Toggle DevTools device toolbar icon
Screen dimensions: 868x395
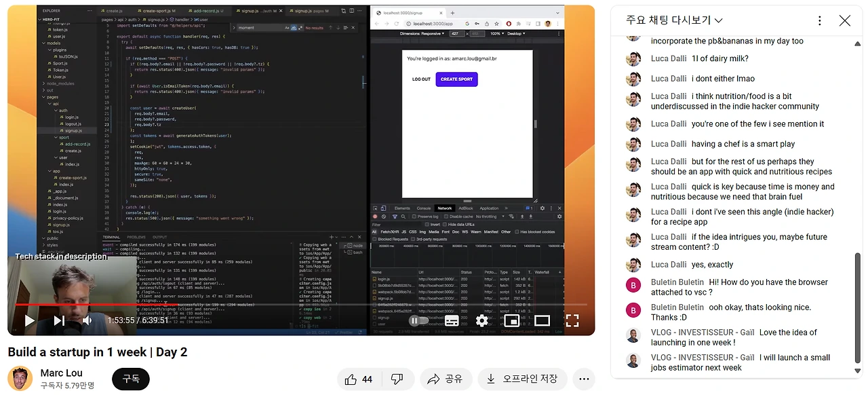tap(383, 208)
